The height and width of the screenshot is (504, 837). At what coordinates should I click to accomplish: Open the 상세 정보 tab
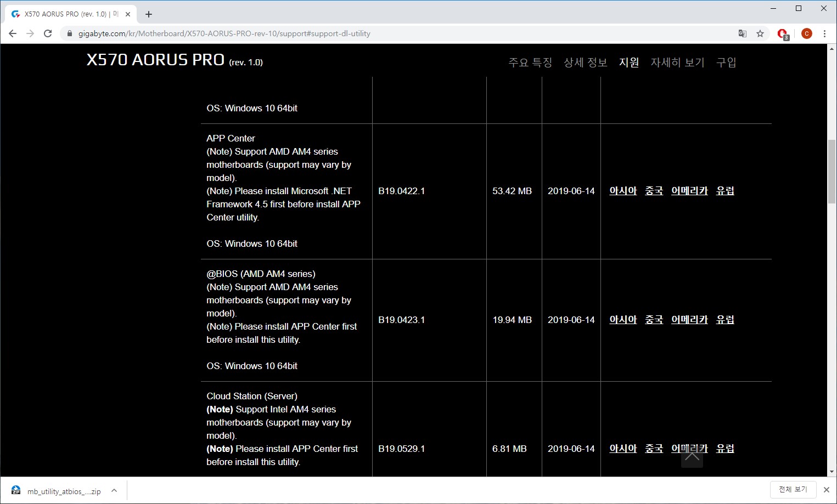[586, 63]
